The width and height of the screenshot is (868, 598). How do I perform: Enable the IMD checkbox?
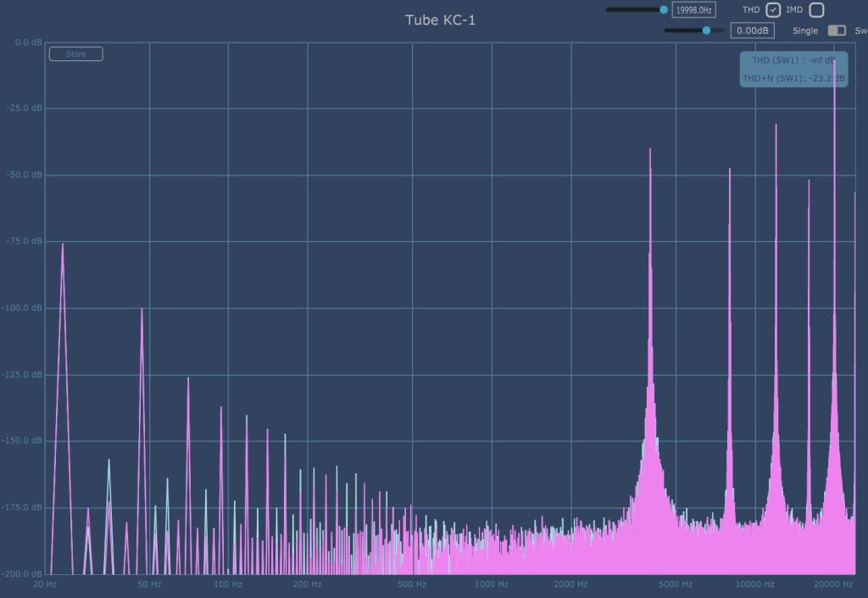click(x=815, y=10)
